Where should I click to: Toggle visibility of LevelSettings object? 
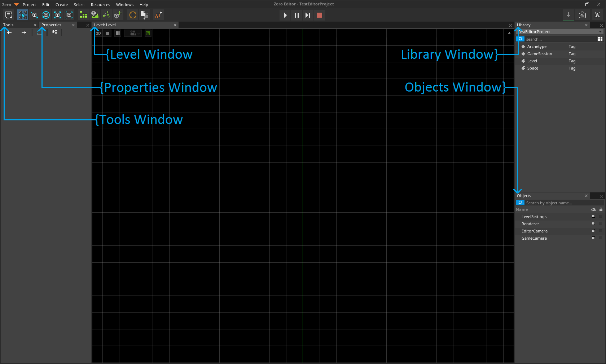(593, 217)
